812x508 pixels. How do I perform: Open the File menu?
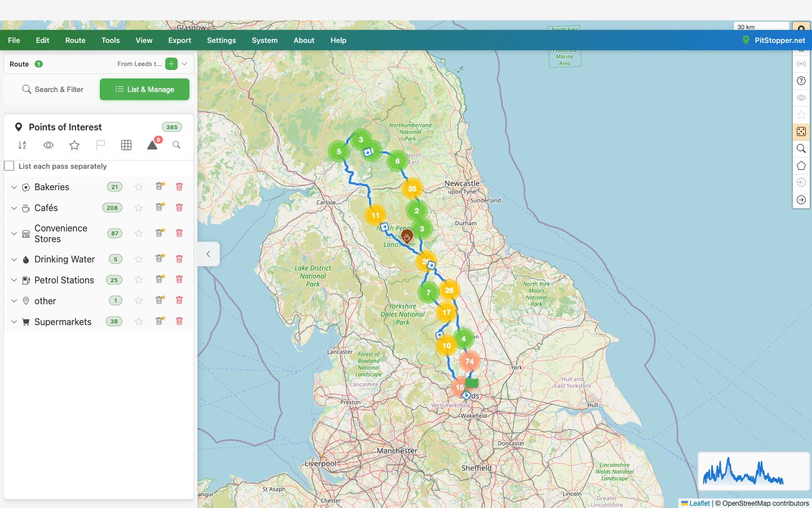[x=14, y=40]
